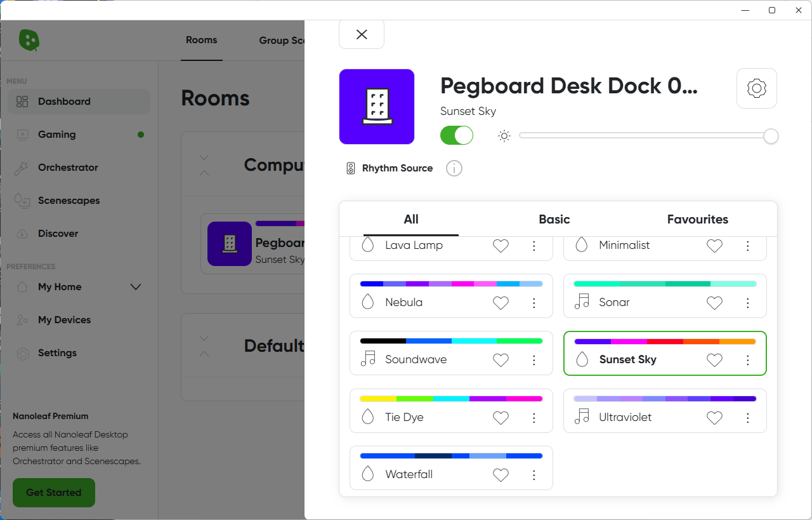The height and width of the screenshot is (520, 812).
Task: Open more options for Tie Dye scene
Action: (534, 418)
